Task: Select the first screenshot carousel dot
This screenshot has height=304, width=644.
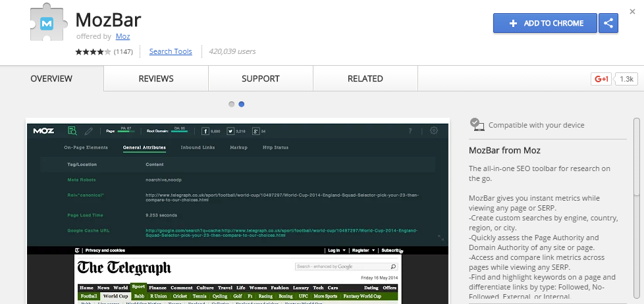Action: pos(232,104)
